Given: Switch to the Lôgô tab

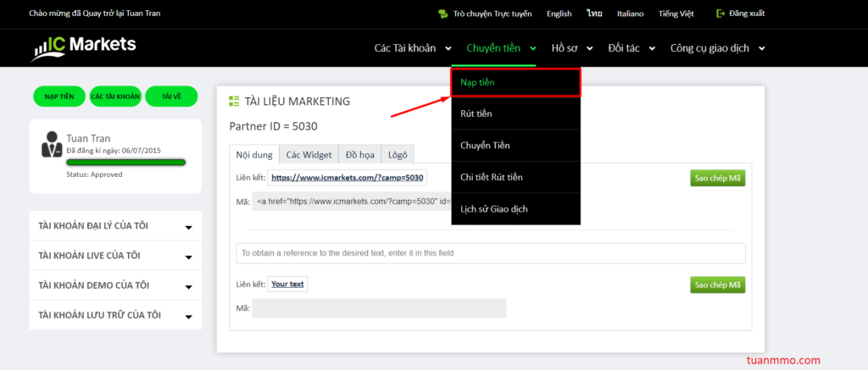Looking at the screenshot, I should [398, 155].
